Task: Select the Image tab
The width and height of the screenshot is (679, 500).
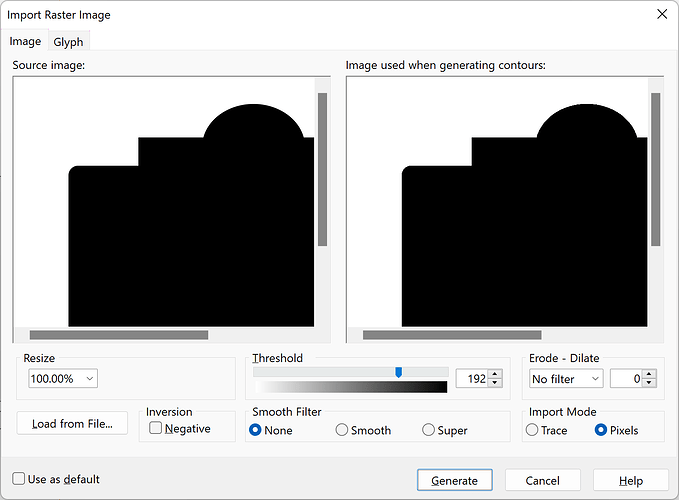Action: [x=25, y=41]
